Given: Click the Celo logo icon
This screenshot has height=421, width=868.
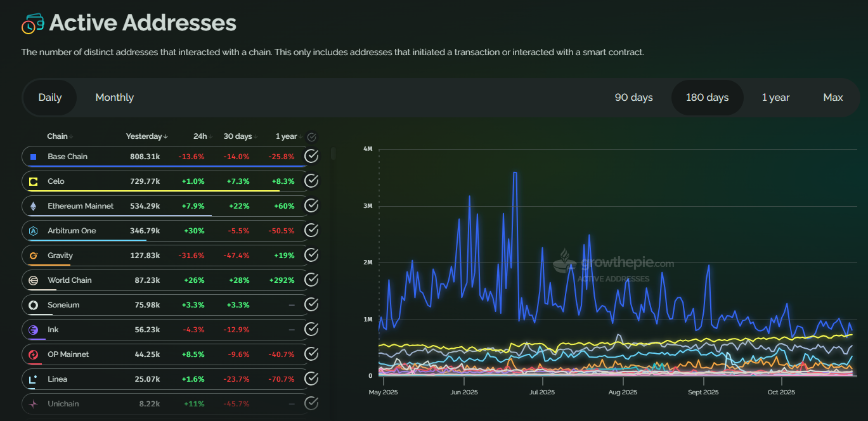Looking at the screenshot, I should (x=34, y=181).
